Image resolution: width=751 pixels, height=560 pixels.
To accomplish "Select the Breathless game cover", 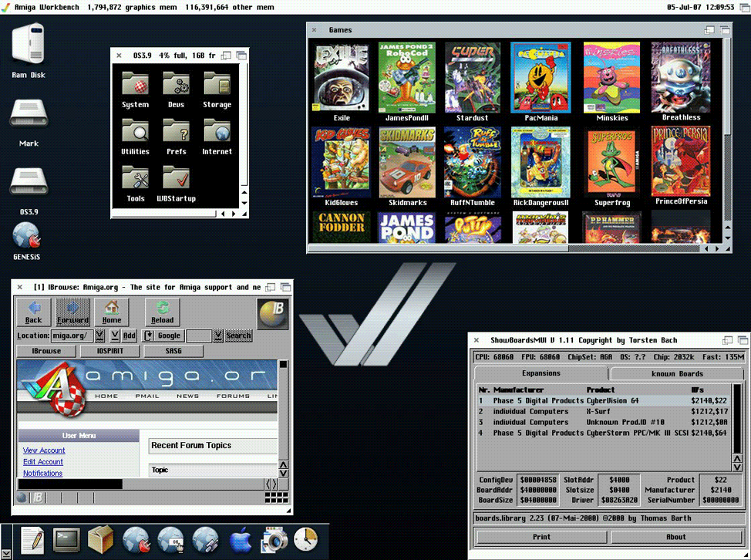I will point(681,77).
